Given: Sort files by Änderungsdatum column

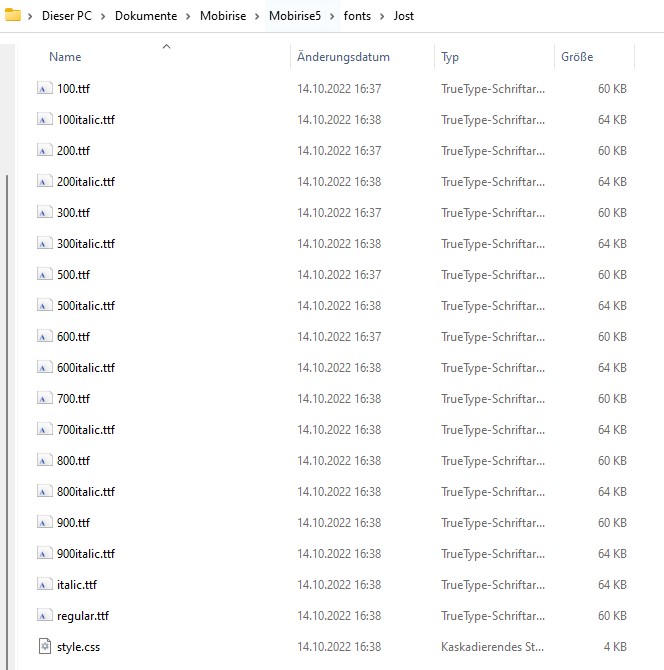Looking at the screenshot, I should [343, 57].
